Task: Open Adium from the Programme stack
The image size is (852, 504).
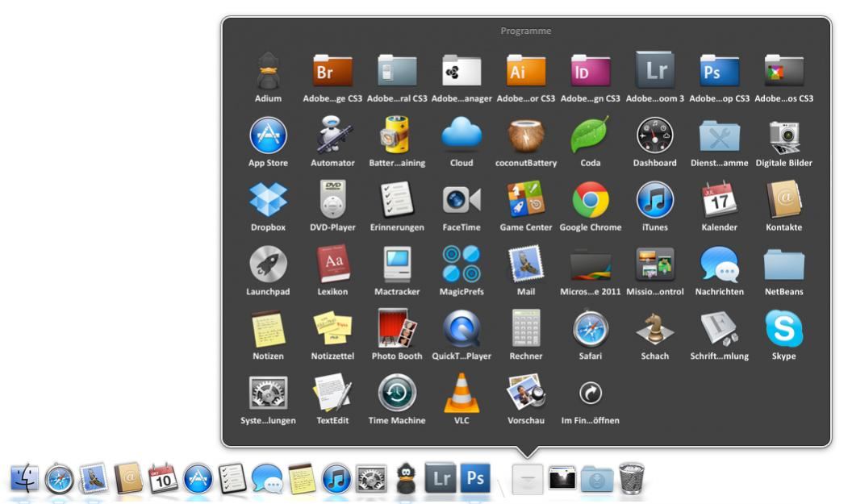Action: click(x=268, y=71)
